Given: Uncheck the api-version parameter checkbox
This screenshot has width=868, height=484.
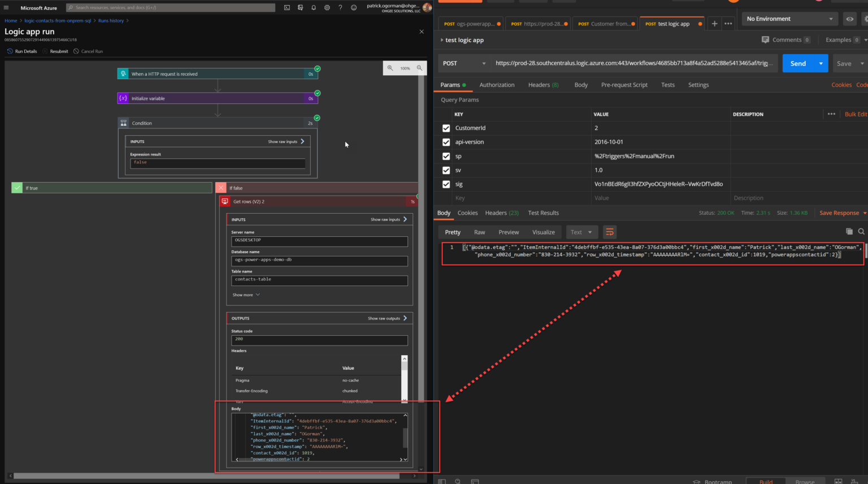Looking at the screenshot, I should [x=446, y=142].
